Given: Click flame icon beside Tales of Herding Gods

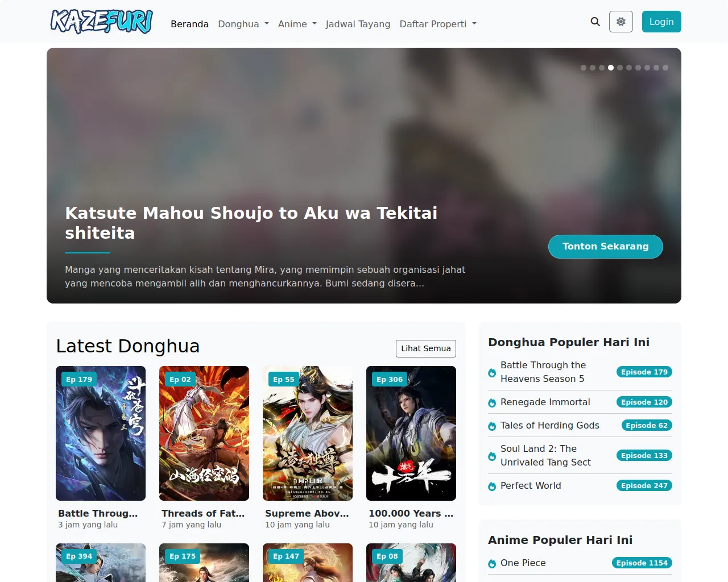Looking at the screenshot, I should [x=492, y=426].
